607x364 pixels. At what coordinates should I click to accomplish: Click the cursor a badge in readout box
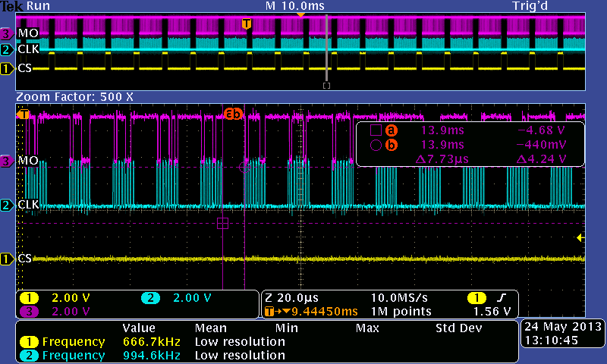pyautogui.click(x=392, y=130)
